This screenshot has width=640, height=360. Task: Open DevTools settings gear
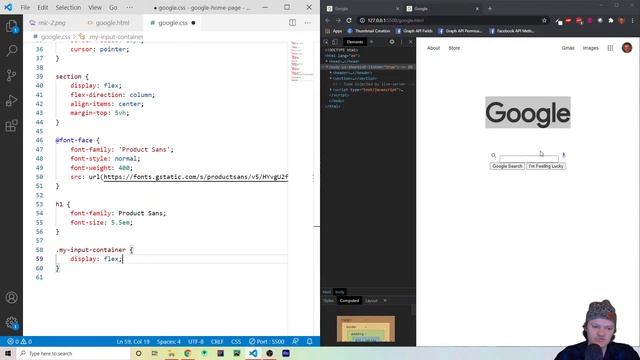click(x=392, y=42)
